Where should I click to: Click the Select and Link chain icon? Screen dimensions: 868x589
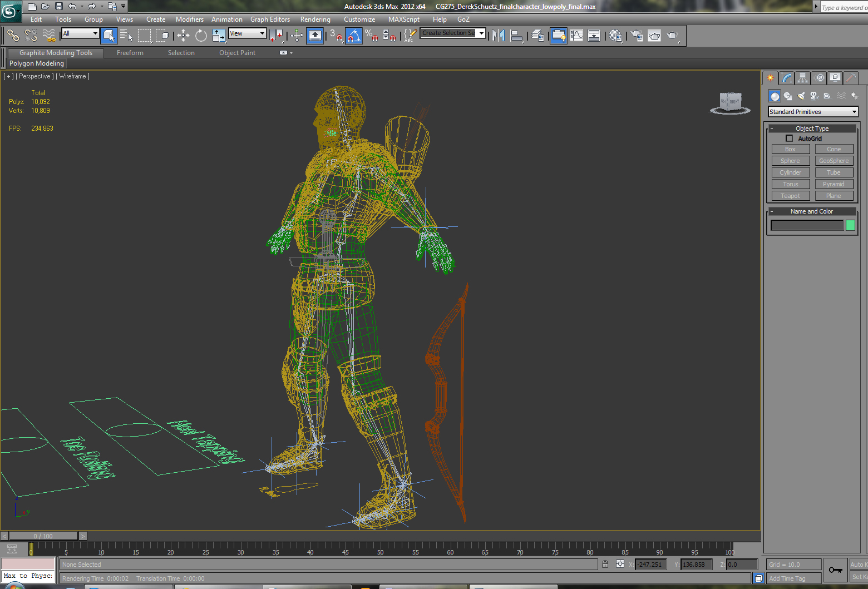click(13, 36)
